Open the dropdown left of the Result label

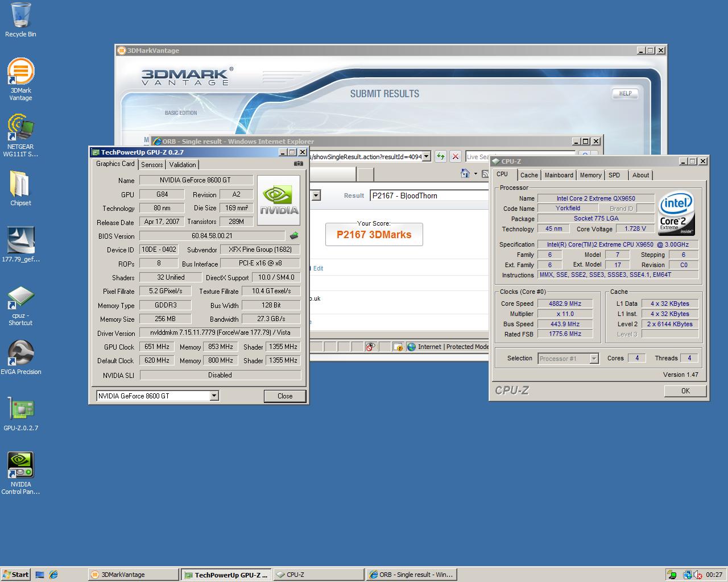tap(316, 196)
